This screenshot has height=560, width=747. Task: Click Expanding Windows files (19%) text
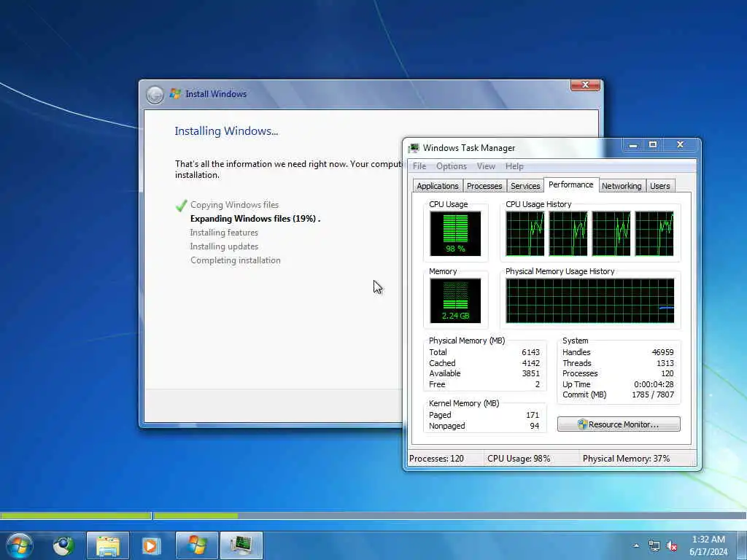(x=255, y=219)
